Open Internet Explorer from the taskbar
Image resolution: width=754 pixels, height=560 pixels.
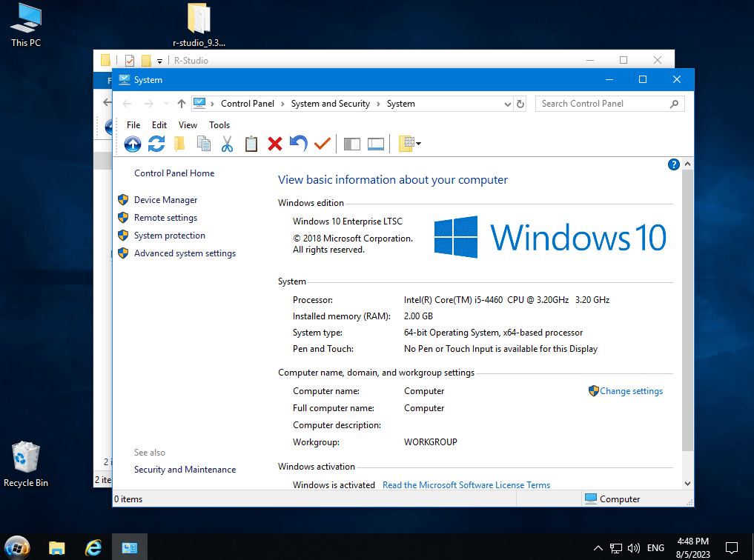tap(93, 547)
